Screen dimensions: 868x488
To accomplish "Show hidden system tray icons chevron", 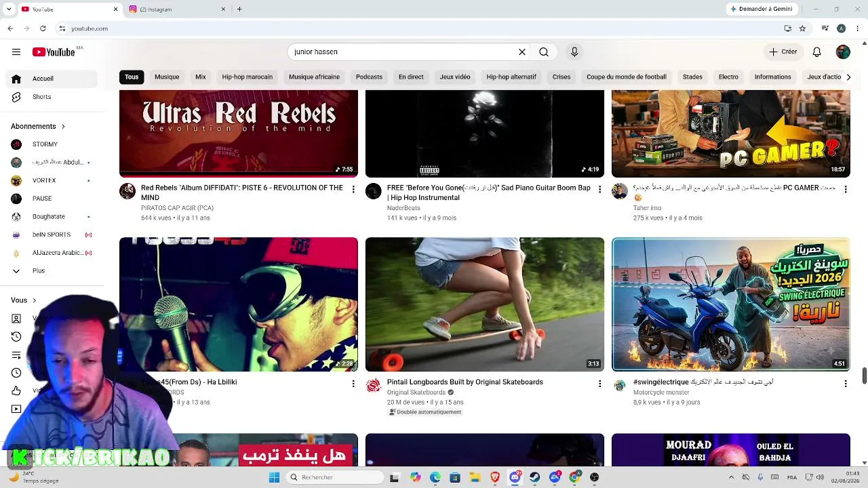I will point(731,477).
